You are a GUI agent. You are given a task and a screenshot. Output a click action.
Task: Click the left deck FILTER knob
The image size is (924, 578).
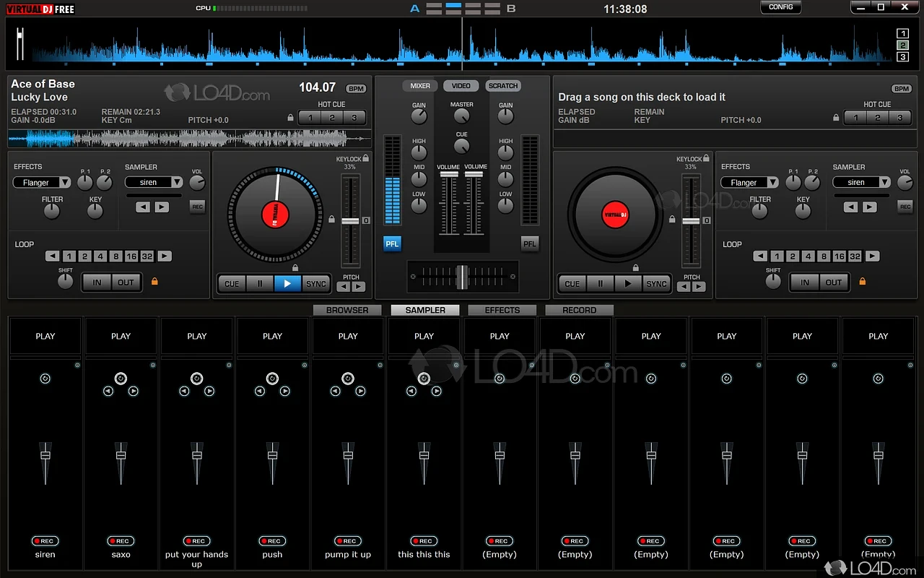51,211
